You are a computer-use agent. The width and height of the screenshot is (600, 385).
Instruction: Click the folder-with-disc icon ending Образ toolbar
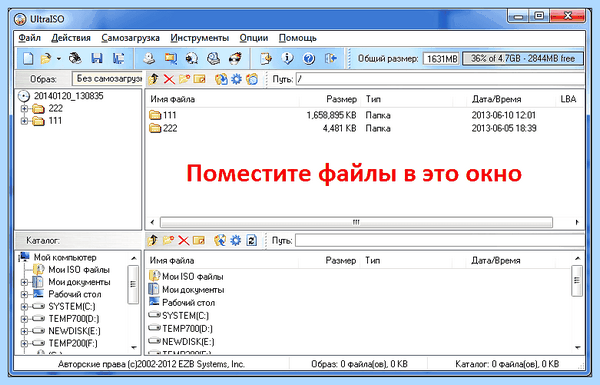click(252, 79)
